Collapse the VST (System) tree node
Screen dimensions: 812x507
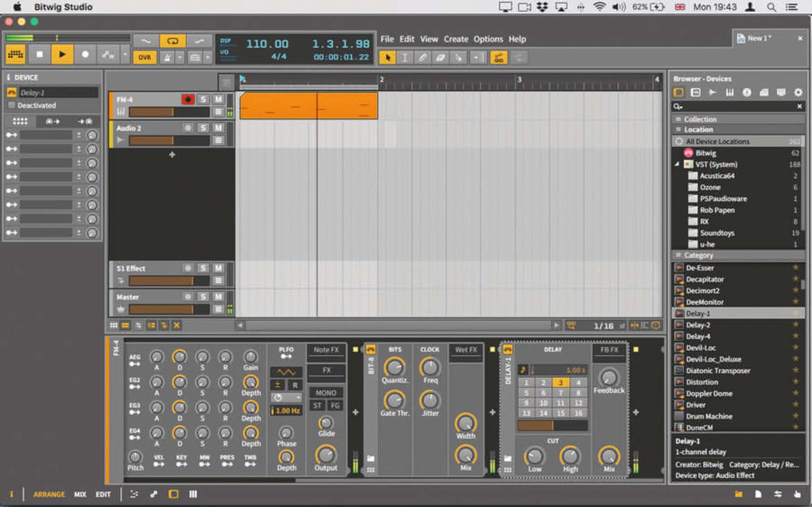[677, 164]
